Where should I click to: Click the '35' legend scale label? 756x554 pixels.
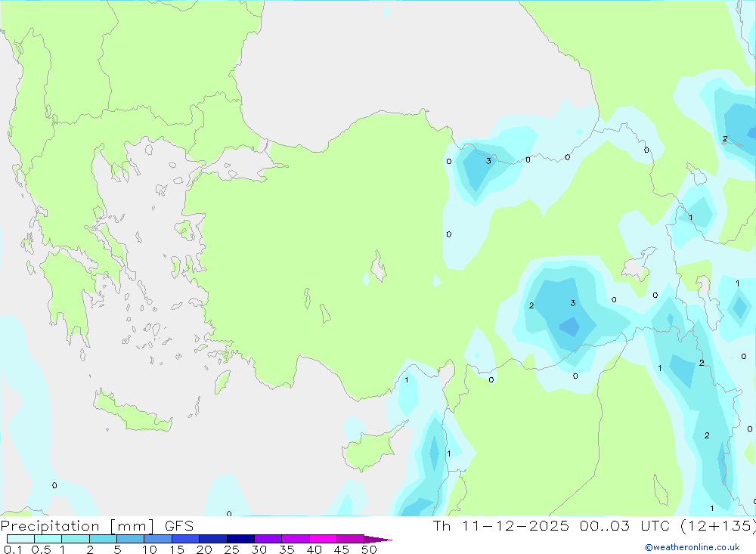click(287, 549)
